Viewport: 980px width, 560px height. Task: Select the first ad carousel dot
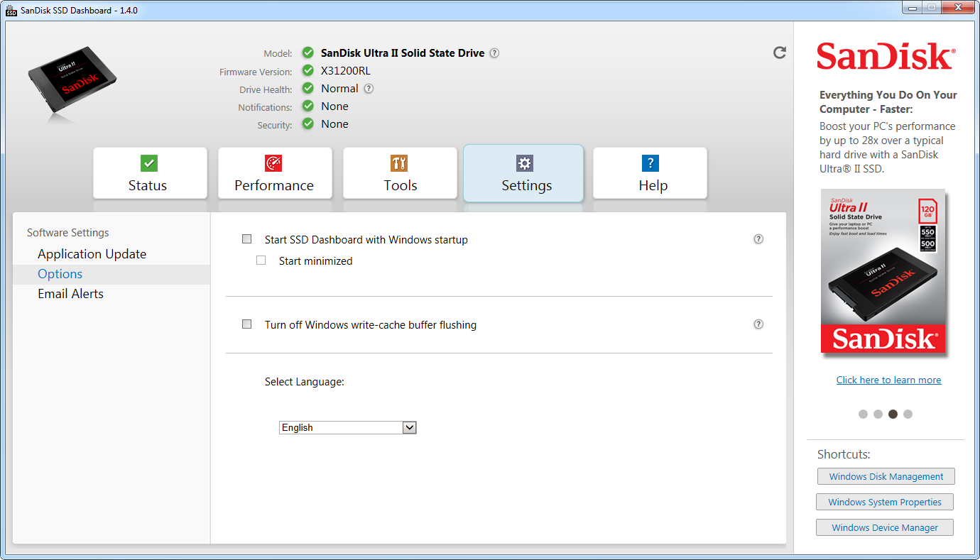pyautogui.click(x=863, y=414)
